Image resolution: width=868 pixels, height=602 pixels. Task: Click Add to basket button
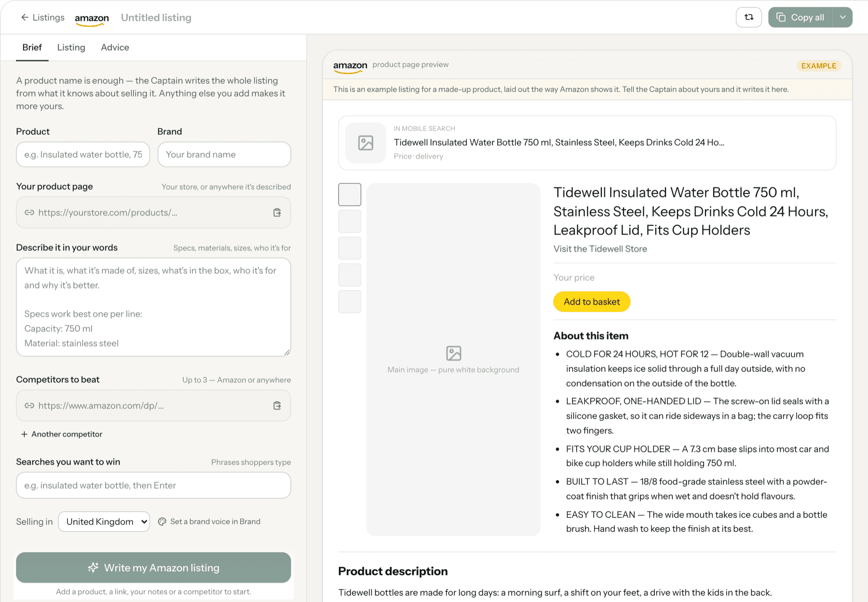click(592, 302)
